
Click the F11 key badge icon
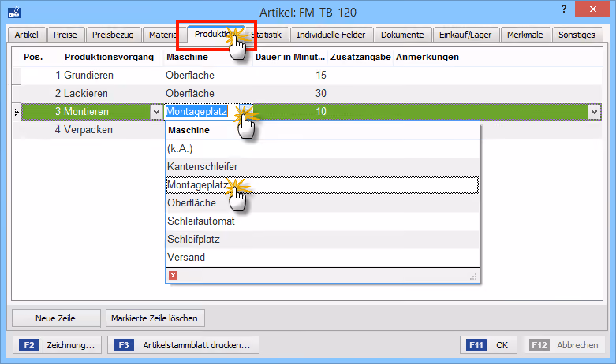(x=476, y=345)
